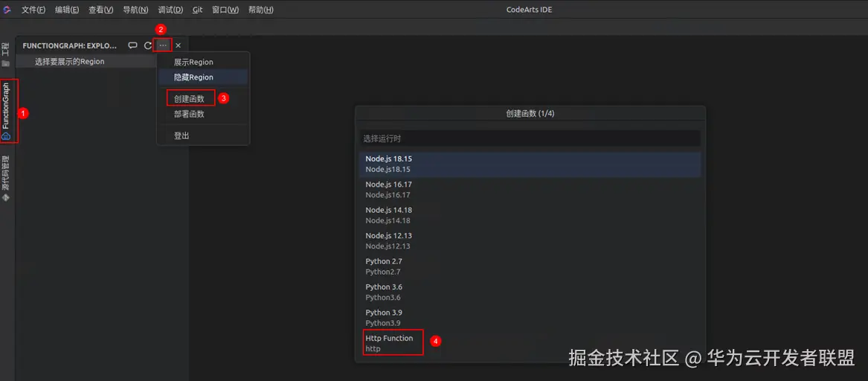
Task: Select the Node.js 18.15 runtime
Action: pyautogui.click(x=530, y=164)
